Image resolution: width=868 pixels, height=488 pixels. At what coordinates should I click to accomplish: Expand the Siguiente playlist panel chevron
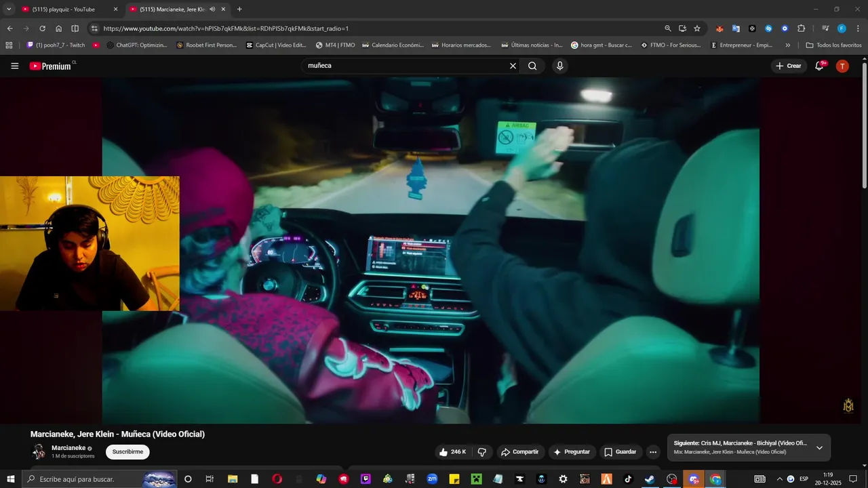click(819, 448)
